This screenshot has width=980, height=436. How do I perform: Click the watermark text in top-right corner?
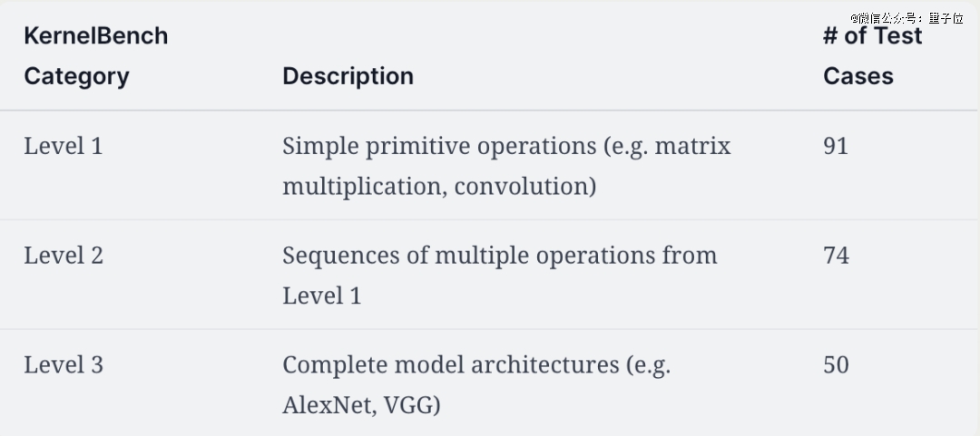click(906, 18)
